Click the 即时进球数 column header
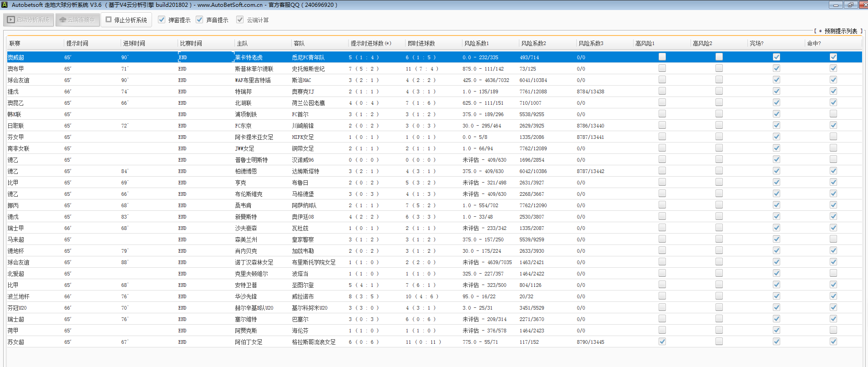Screen dimensions: 868x367 [x=421, y=44]
